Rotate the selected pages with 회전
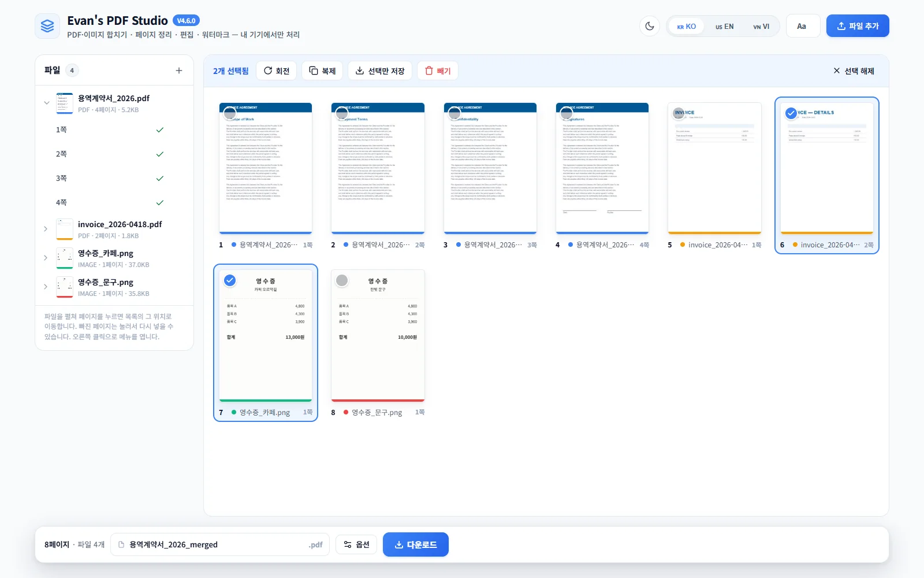Image resolution: width=924 pixels, height=578 pixels. (x=277, y=71)
